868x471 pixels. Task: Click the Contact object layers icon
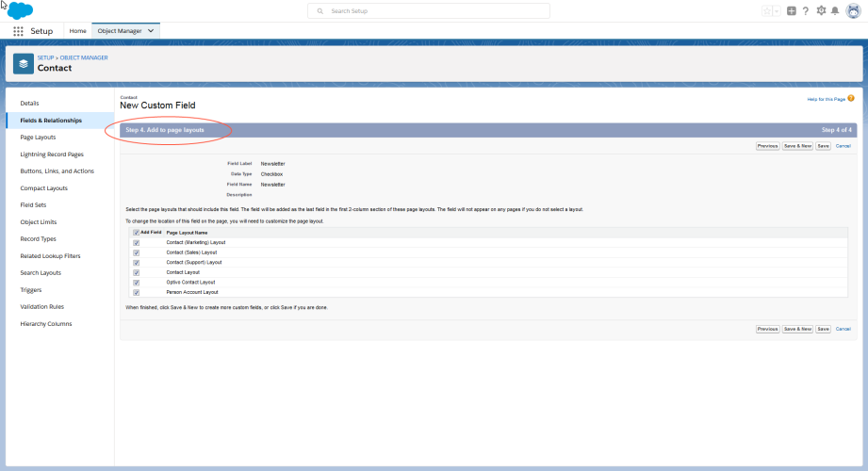coord(24,63)
